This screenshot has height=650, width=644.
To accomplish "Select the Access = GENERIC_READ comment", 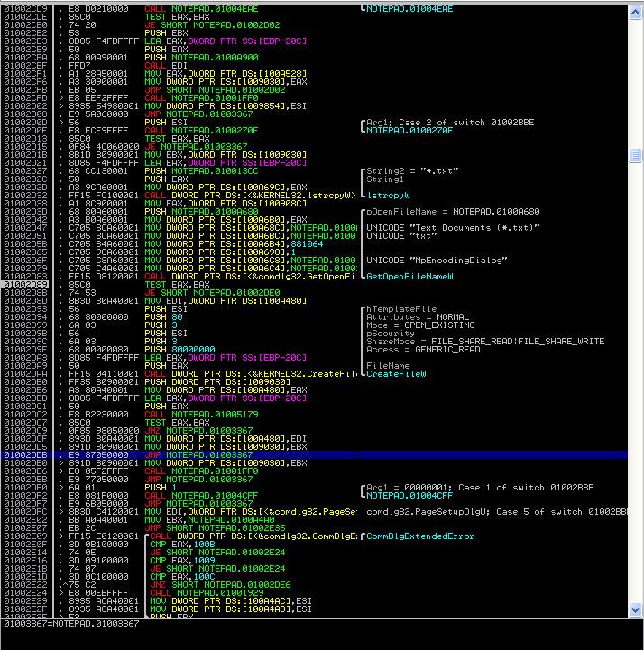I will 423,350.
